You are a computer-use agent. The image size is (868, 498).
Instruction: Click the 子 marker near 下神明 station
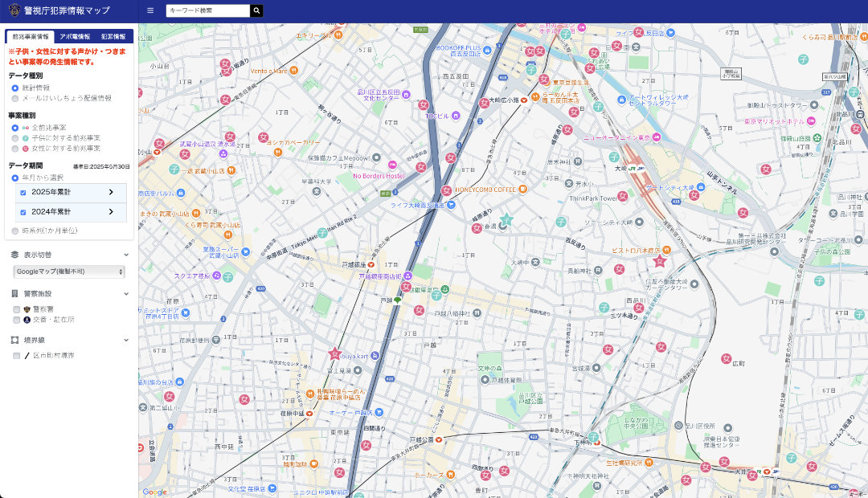tap(593, 437)
